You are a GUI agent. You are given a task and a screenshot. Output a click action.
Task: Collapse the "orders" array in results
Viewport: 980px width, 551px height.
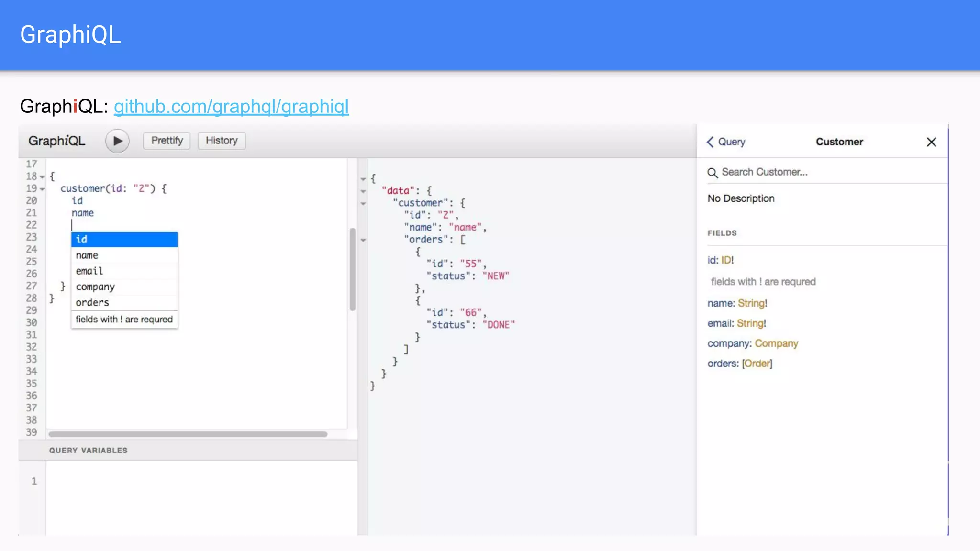[363, 240]
